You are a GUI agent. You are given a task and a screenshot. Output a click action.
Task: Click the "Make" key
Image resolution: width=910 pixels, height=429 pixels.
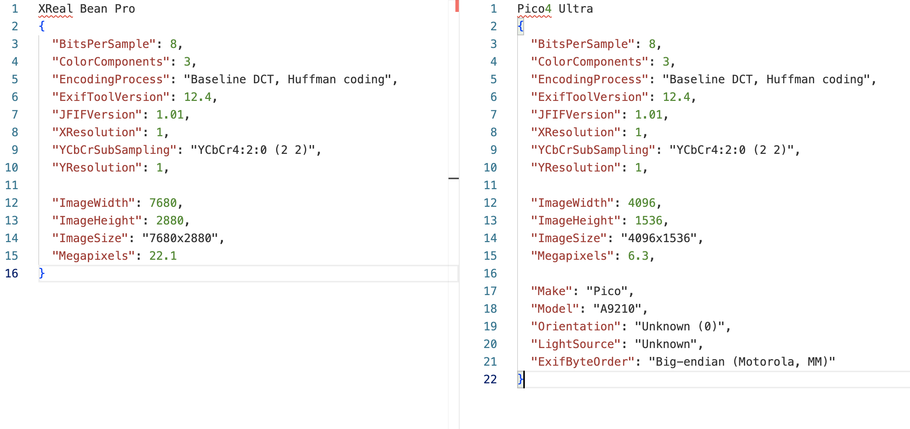pos(554,291)
